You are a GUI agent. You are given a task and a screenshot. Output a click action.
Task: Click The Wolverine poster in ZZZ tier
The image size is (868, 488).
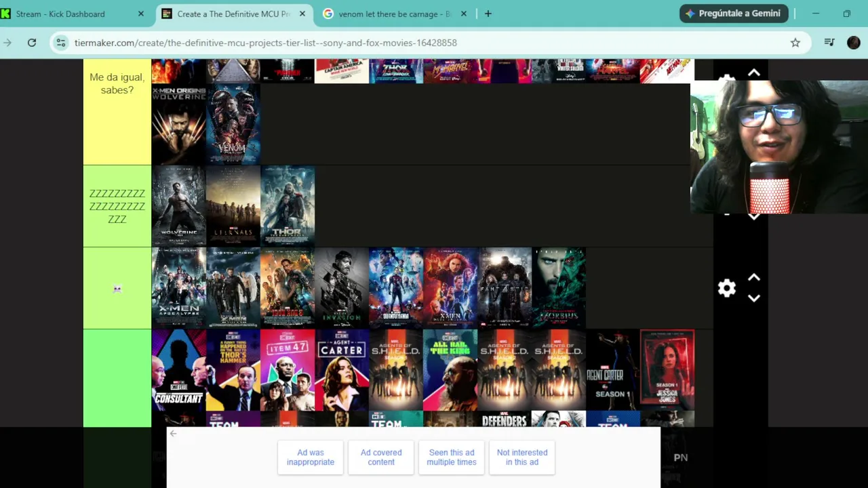178,206
